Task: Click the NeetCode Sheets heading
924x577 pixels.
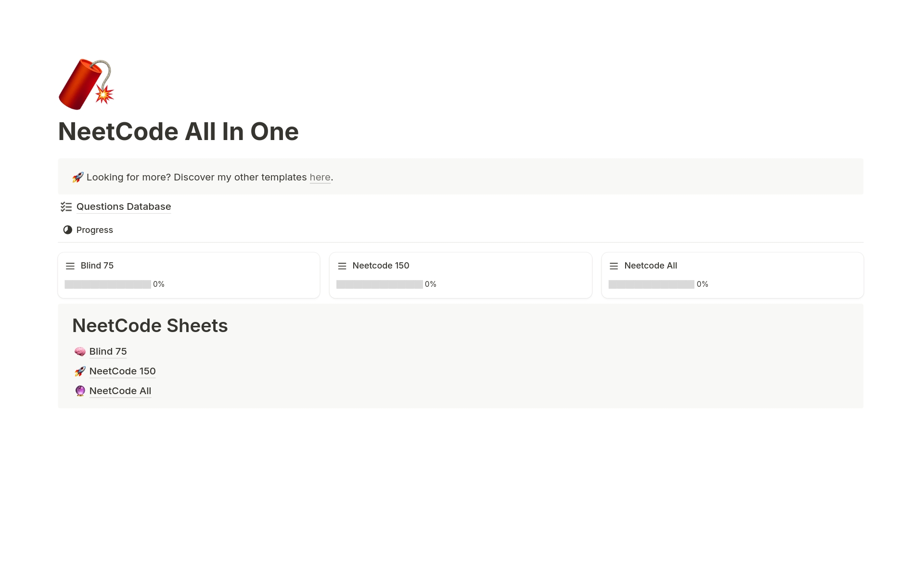Action: pos(150,326)
